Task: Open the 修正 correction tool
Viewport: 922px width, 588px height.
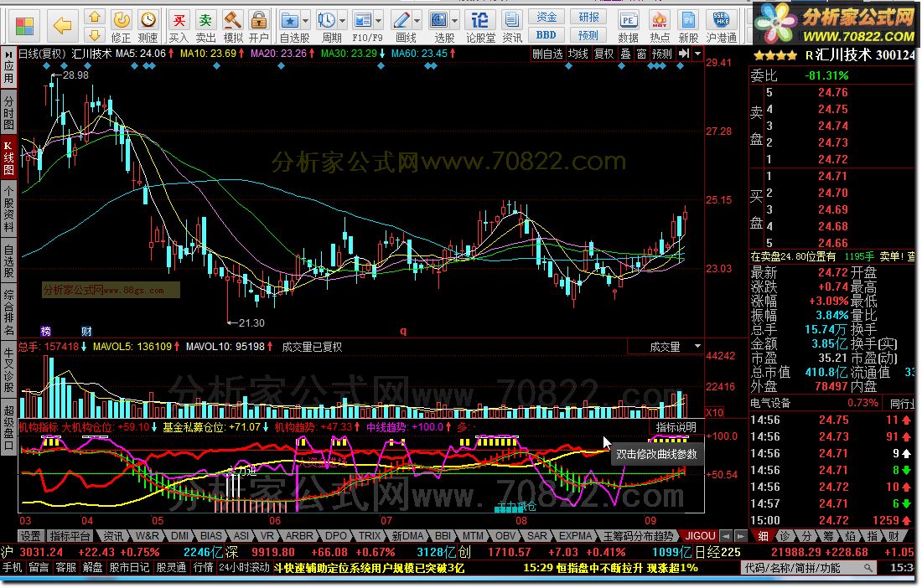Action: click(122, 27)
